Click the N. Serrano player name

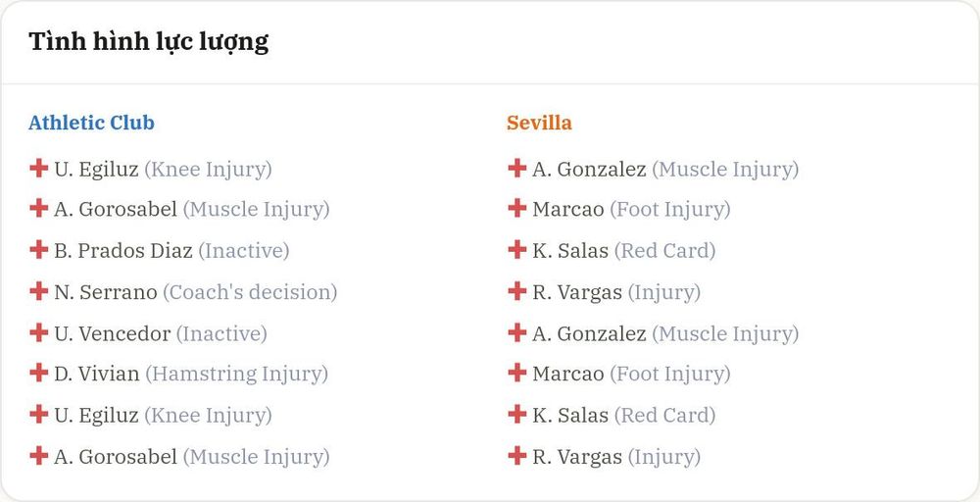point(106,292)
